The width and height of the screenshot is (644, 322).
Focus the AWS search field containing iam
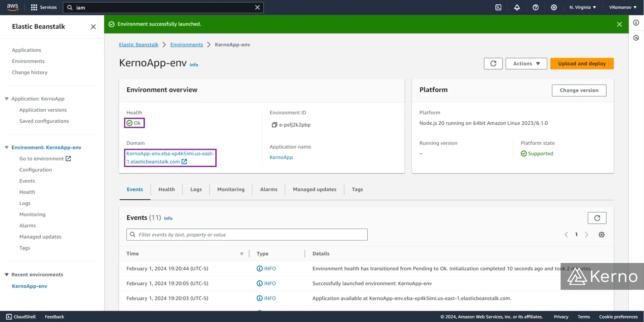coord(163,7)
